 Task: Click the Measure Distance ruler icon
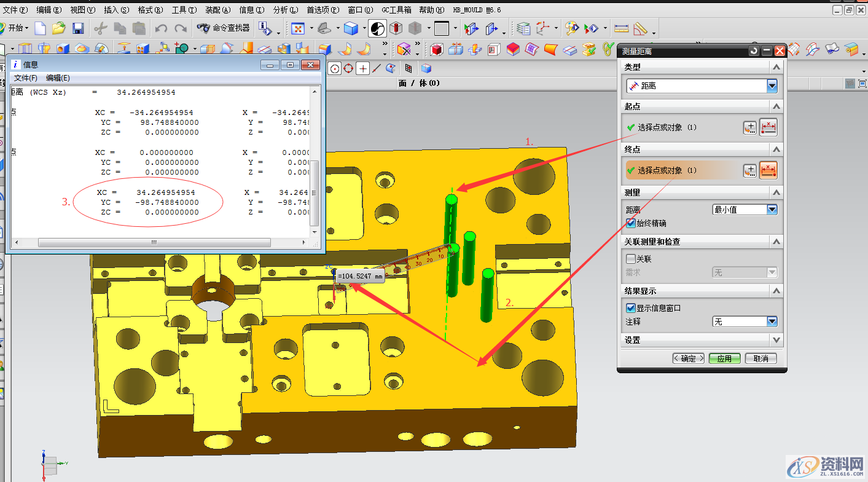pyautogui.click(x=622, y=28)
